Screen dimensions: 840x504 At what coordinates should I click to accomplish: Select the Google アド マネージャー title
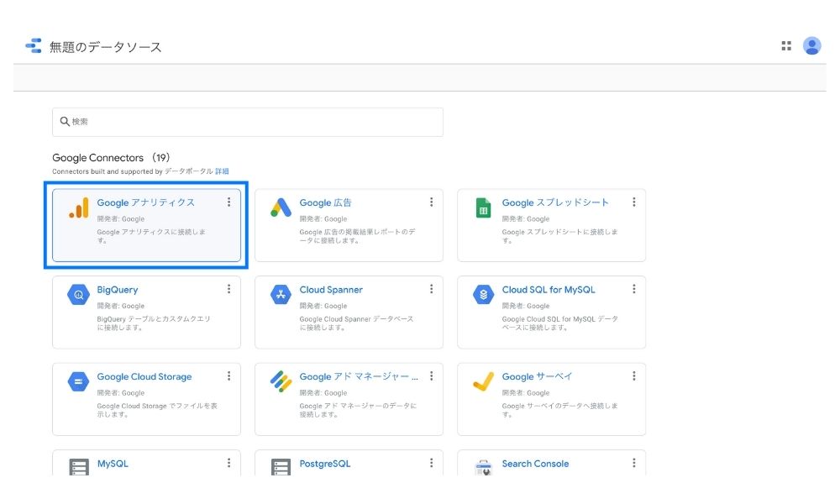click(359, 376)
